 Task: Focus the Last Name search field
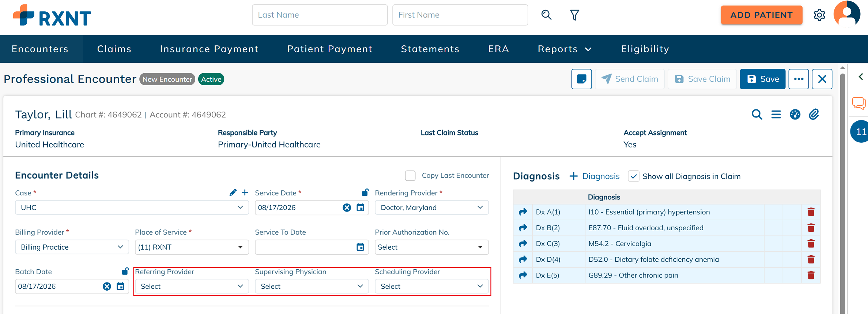click(x=320, y=15)
